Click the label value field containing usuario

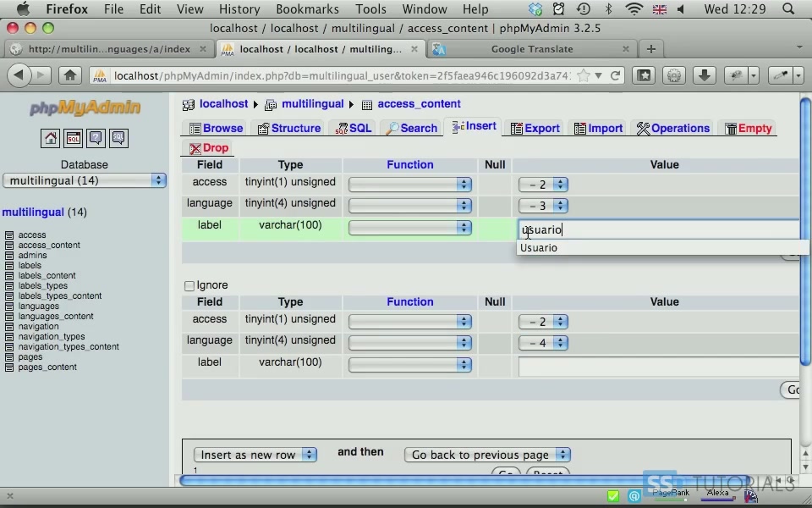(x=658, y=229)
